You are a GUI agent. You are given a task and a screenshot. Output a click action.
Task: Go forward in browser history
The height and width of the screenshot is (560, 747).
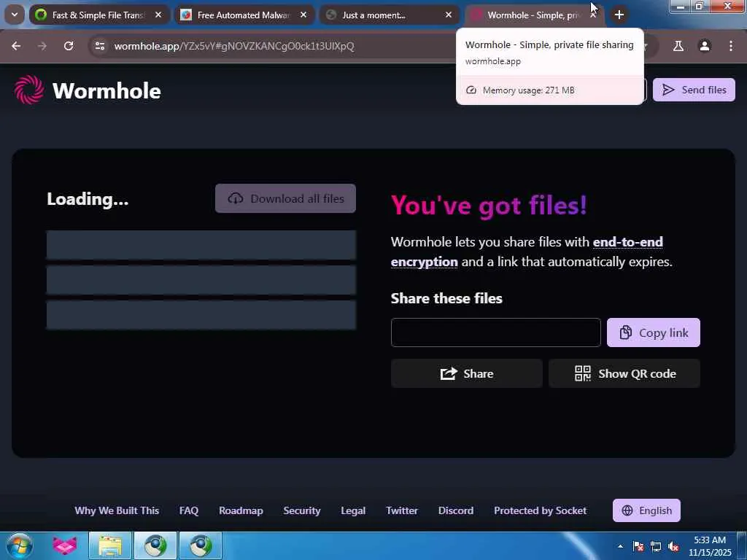point(42,46)
